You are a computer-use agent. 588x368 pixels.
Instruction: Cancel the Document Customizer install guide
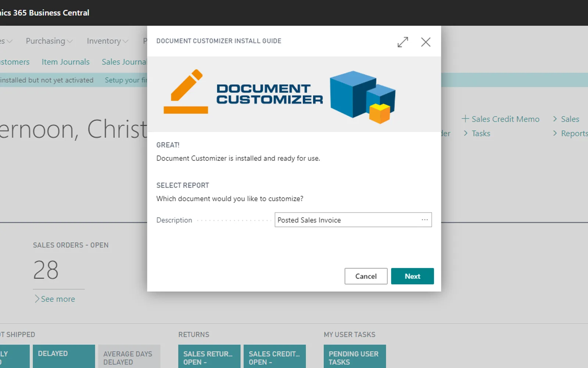366,276
